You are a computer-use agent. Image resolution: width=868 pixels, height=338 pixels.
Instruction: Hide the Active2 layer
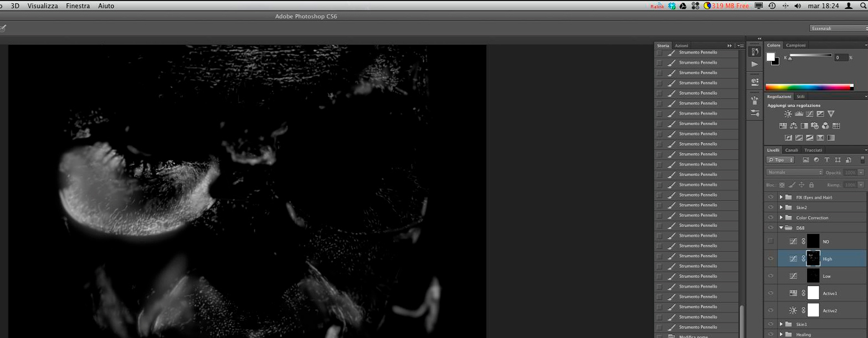tap(770, 310)
